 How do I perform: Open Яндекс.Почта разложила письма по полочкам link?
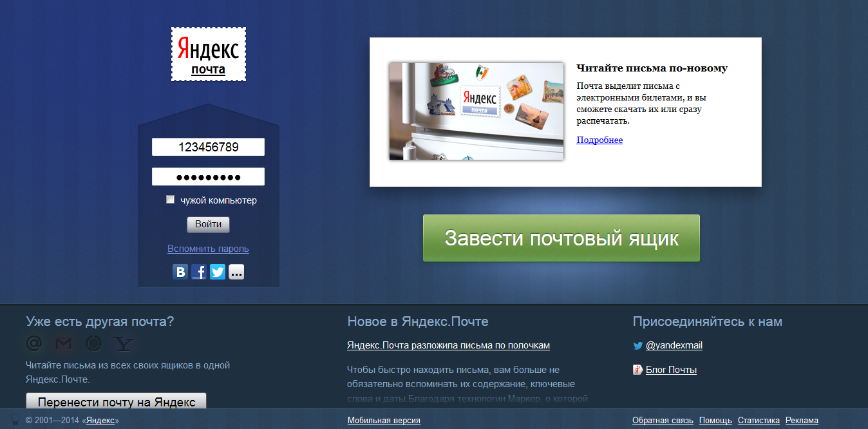click(448, 345)
